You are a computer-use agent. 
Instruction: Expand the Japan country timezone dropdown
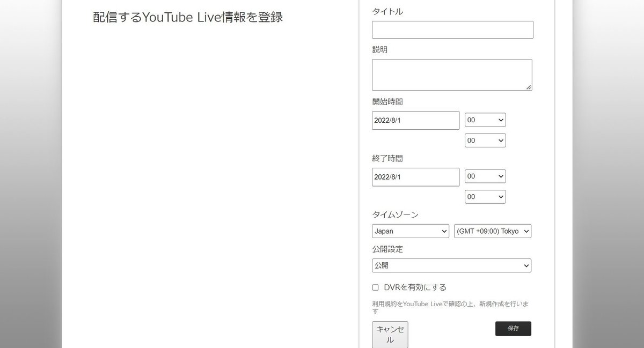point(411,231)
